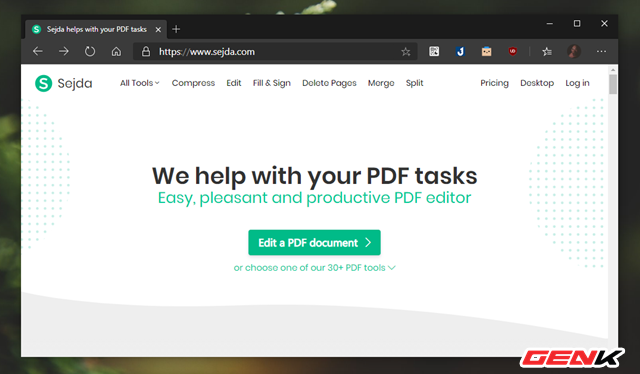
Task: Go forward with the forward arrow
Action: [x=64, y=51]
